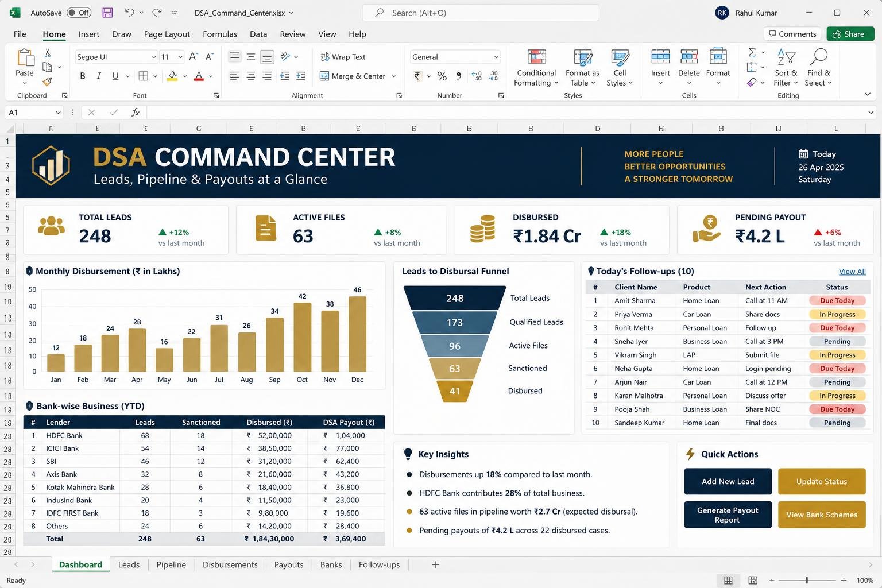Expand the Name Box dropdown arrow
882x588 pixels.
(x=58, y=113)
